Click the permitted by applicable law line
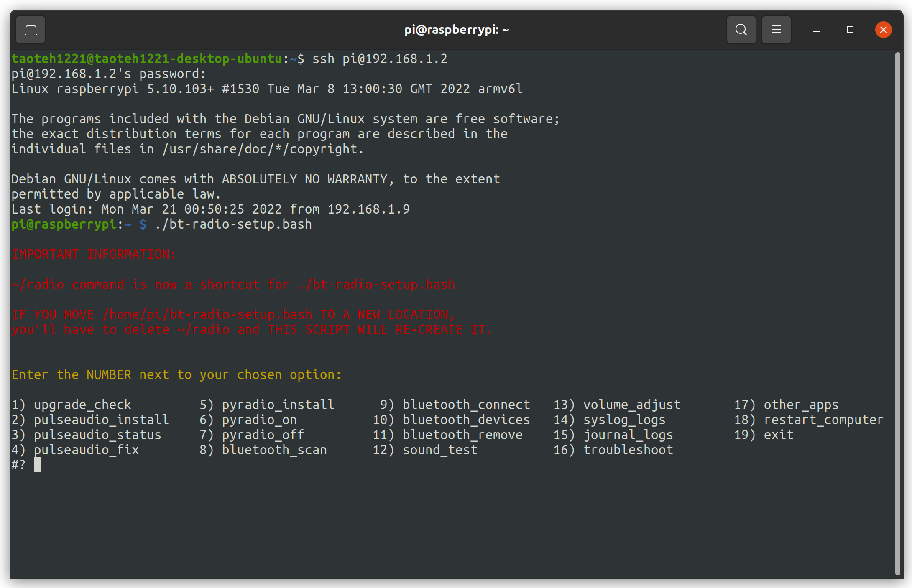 116,194
